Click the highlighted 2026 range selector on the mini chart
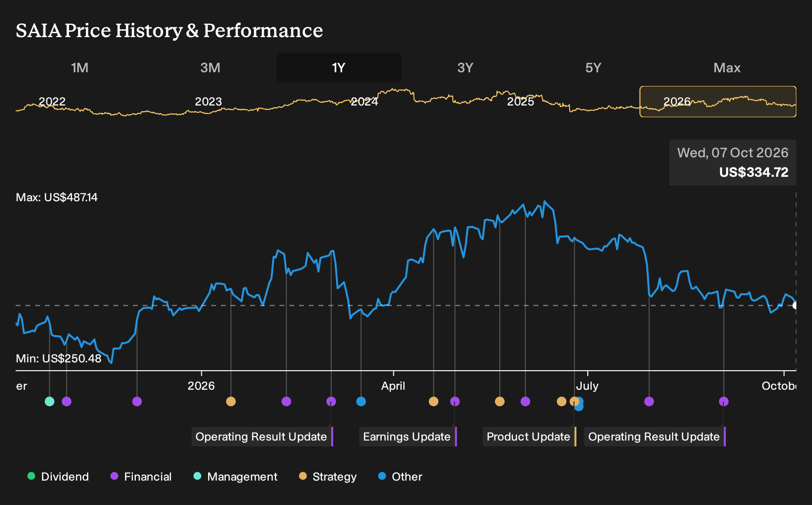This screenshot has width=812, height=505. [x=718, y=102]
